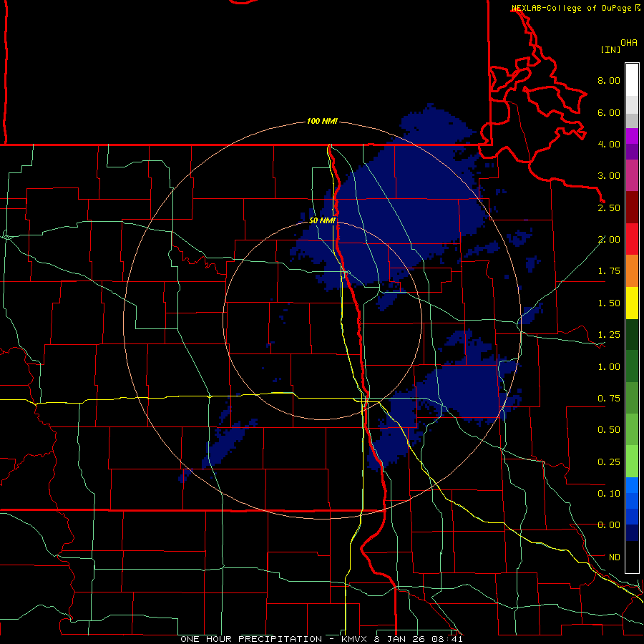Select the yellow swatch on the color scale

tap(632, 303)
